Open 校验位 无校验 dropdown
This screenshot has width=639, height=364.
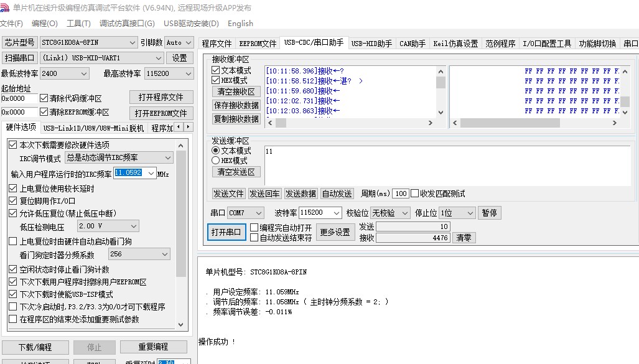404,213
